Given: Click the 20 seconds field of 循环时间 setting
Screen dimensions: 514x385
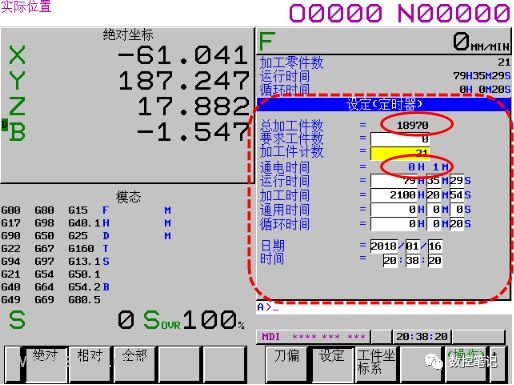Looking at the screenshot, I should [x=457, y=224].
